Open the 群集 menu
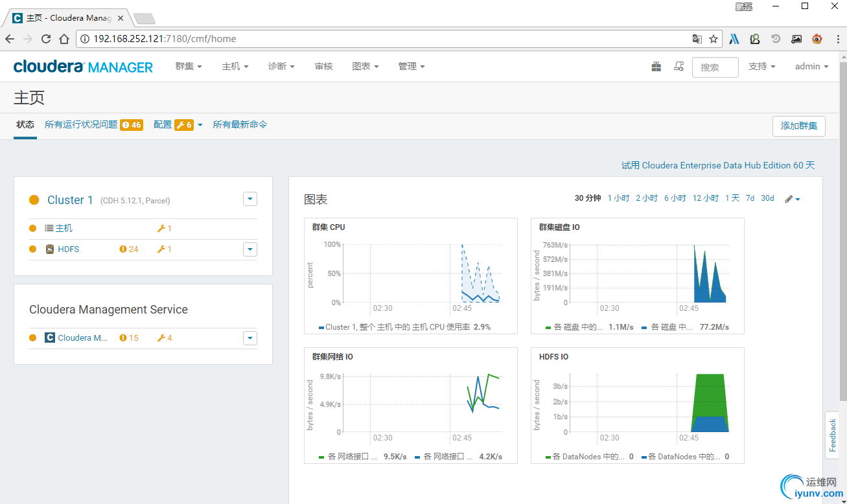The height and width of the screenshot is (504, 847). pyautogui.click(x=189, y=67)
